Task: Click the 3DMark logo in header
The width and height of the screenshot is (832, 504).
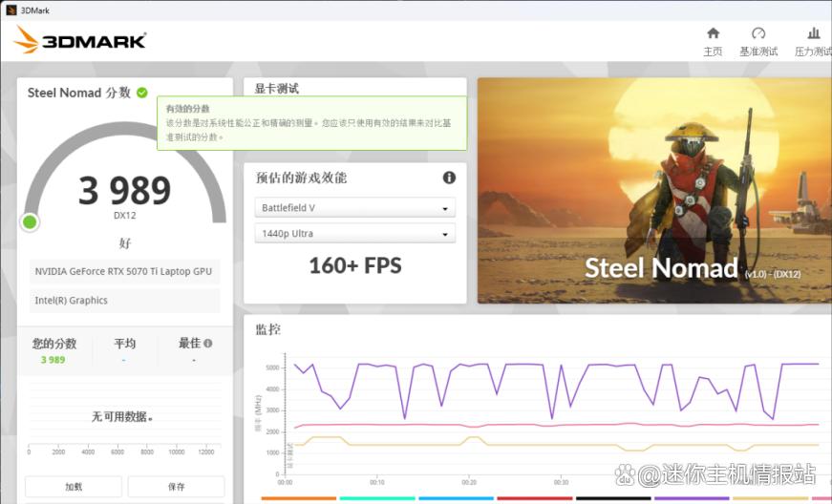Action: pyautogui.click(x=79, y=40)
